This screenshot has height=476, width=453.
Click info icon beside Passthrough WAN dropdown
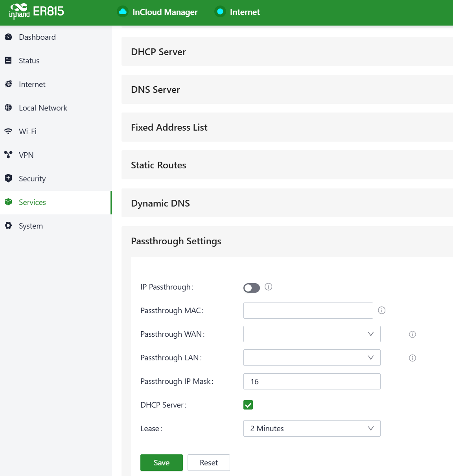[x=412, y=334]
